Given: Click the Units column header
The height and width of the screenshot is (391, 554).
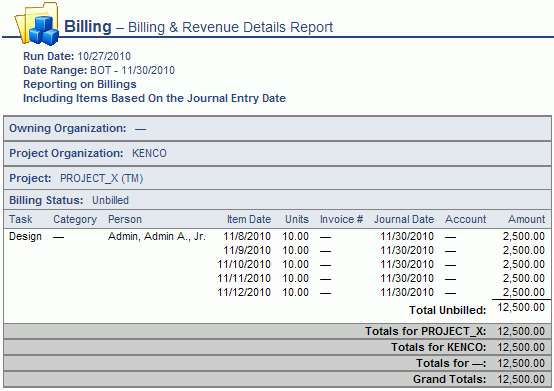Looking at the screenshot, I should coord(297,219).
